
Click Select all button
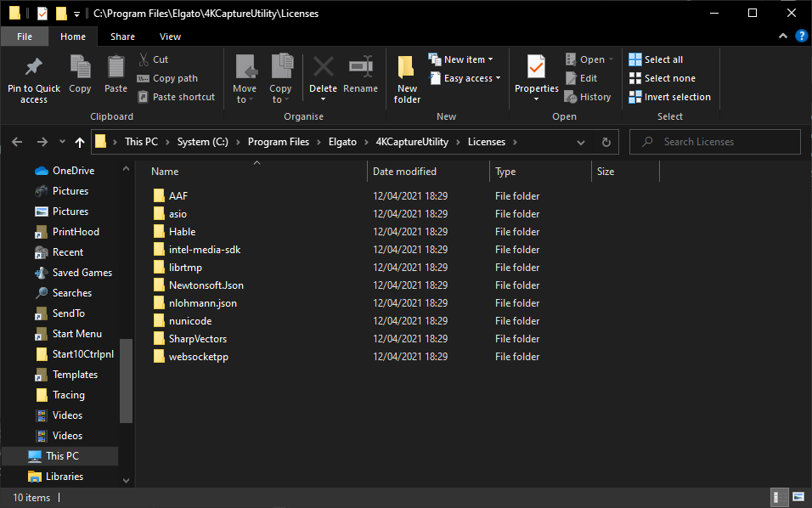656,59
